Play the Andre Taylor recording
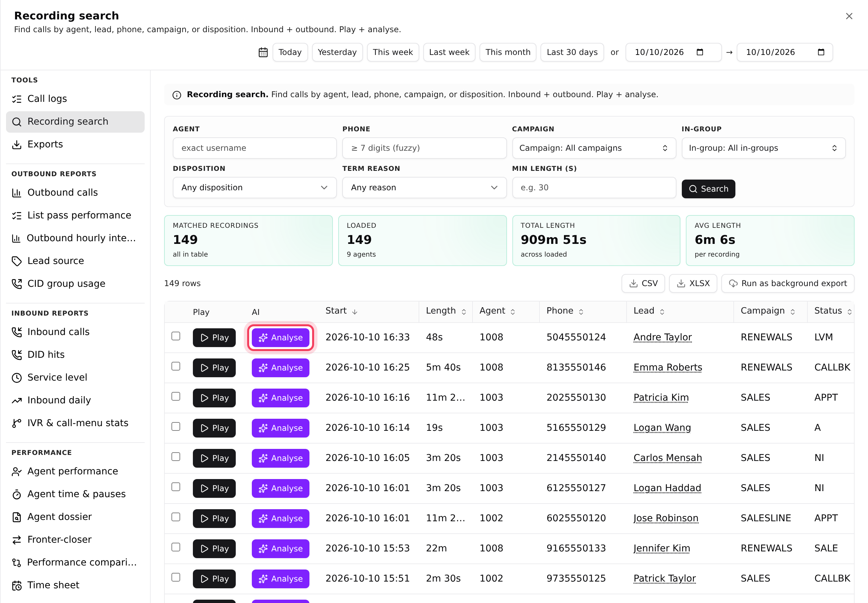 pos(214,337)
